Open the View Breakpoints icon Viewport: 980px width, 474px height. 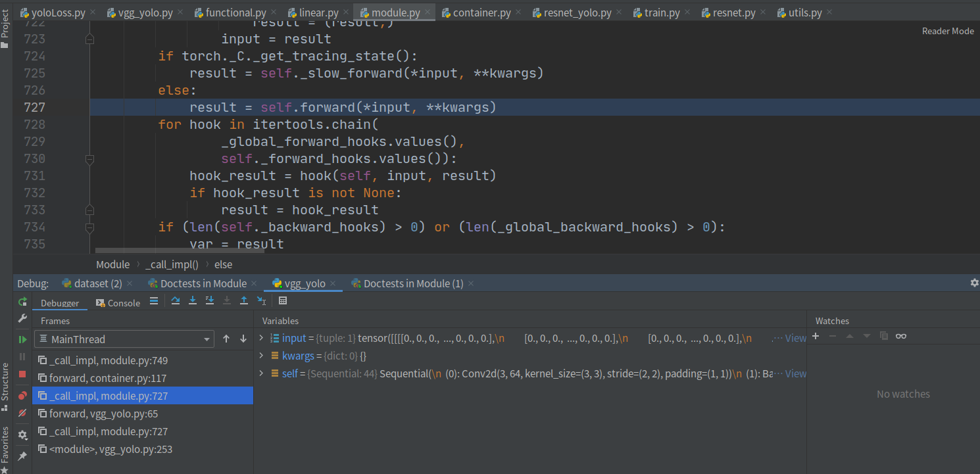pos(22,394)
